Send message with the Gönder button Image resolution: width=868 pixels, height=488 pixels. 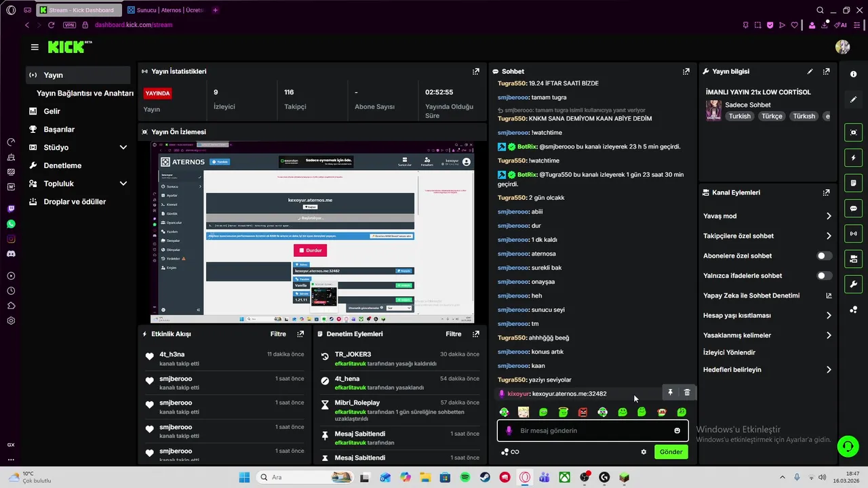pos(671,452)
